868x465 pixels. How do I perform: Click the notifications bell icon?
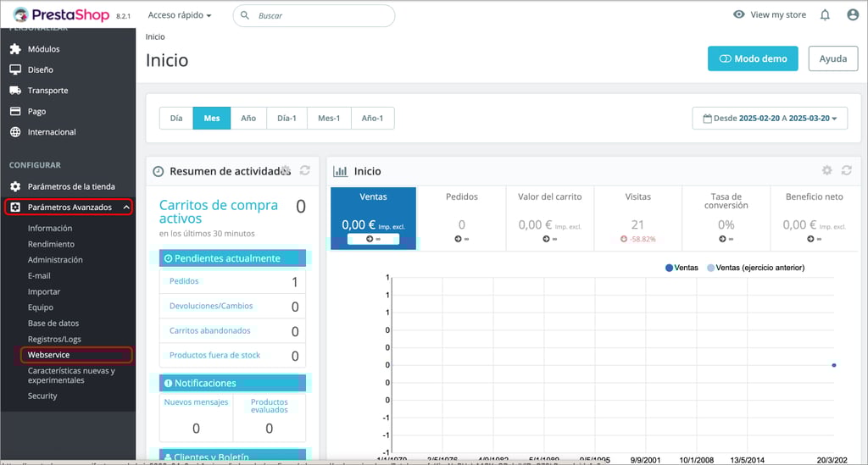tap(825, 15)
